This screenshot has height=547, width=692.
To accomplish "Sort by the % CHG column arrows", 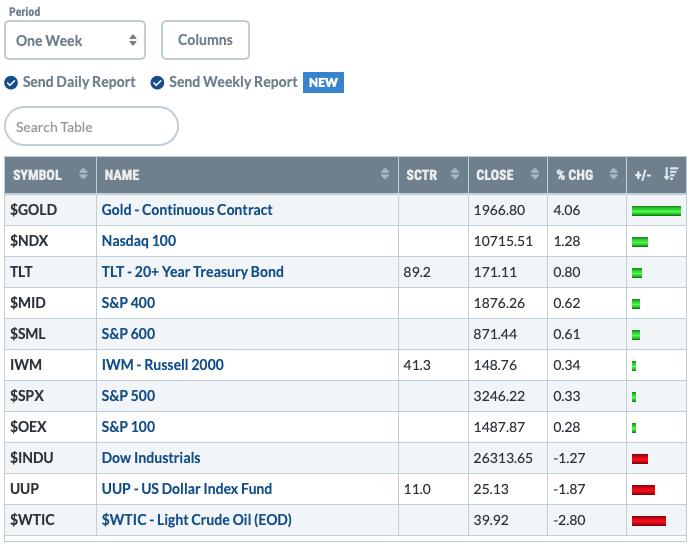I will (x=613, y=174).
